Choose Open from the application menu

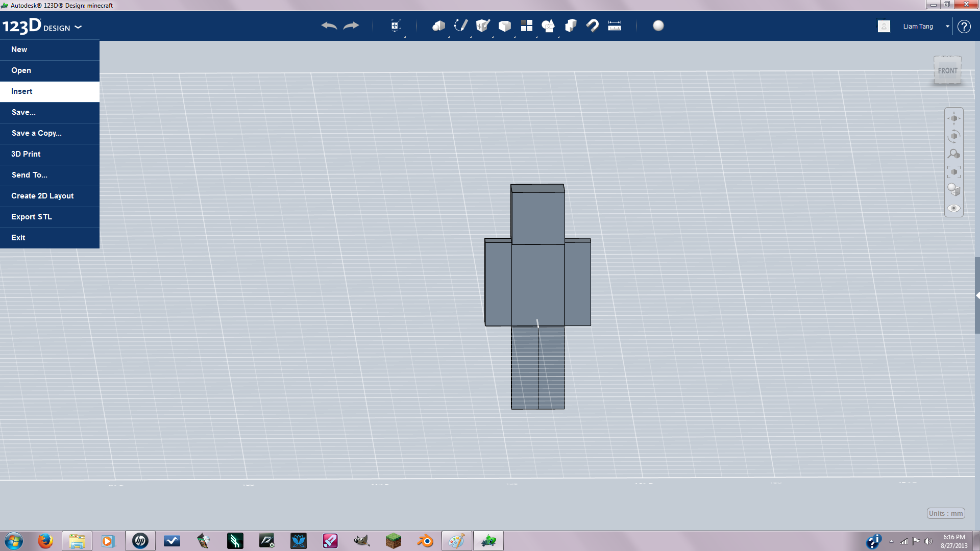[x=50, y=70]
